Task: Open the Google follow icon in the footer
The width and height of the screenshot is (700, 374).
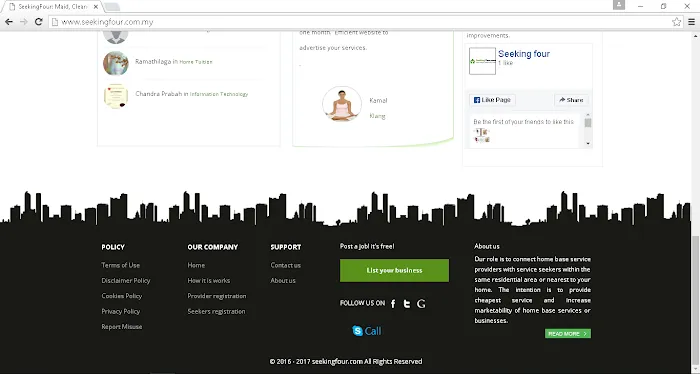Action: pos(421,304)
